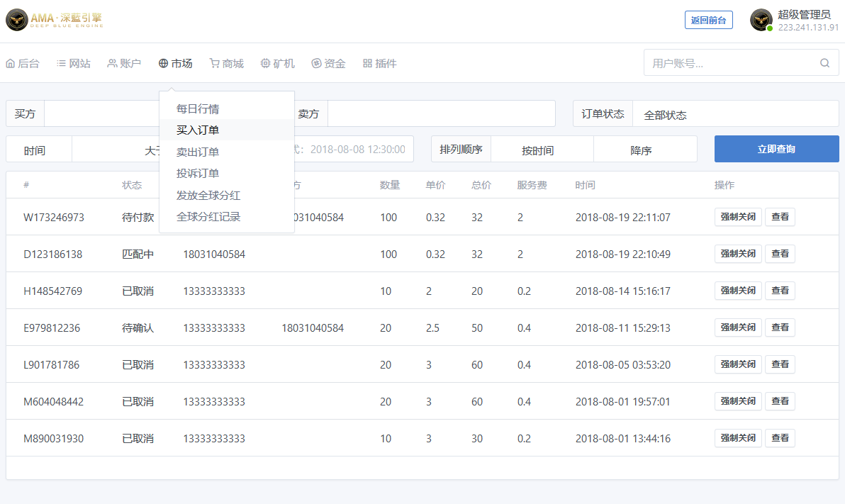The width and height of the screenshot is (845, 504).
Task: Select the 商城 shopping cart icon
Action: pos(215,64)
